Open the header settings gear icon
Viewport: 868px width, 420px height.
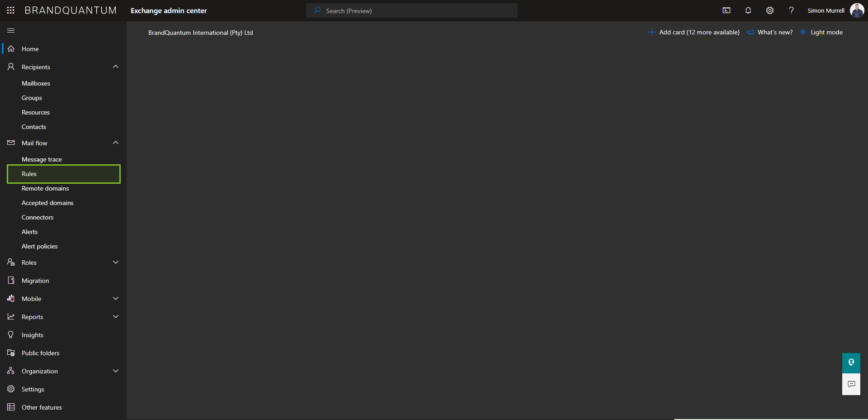(x=770, y=10)
